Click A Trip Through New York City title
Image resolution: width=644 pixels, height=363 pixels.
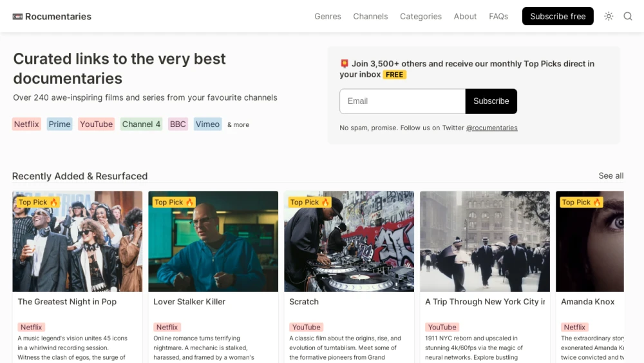pos(485,302)
